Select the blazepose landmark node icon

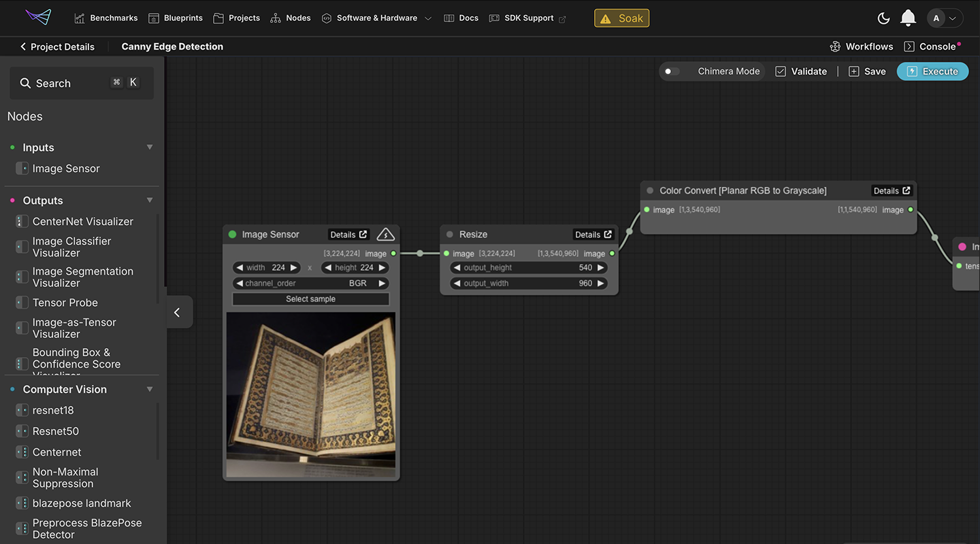[22, 503]
